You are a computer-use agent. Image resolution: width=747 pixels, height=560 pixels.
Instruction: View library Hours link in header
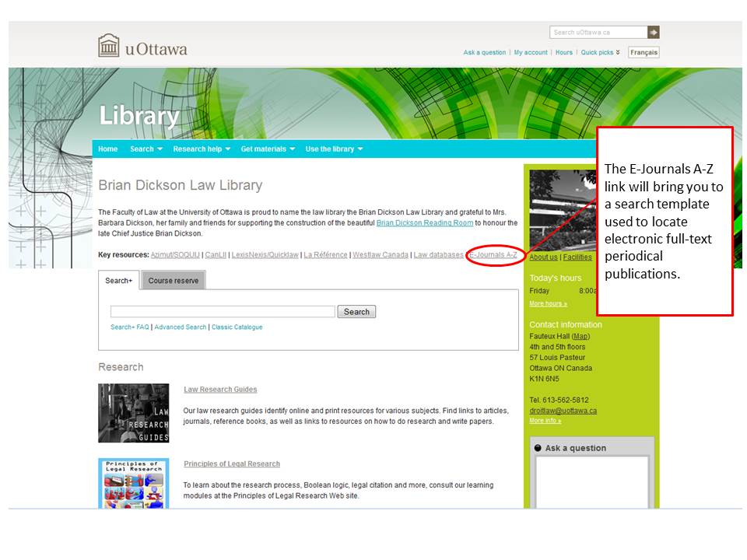click(564, 52)
